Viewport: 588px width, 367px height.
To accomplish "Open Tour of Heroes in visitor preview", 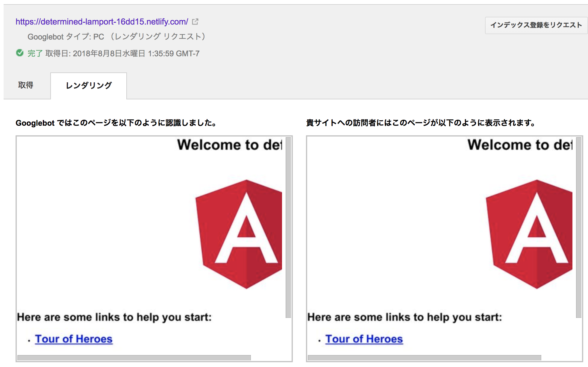I will point(364,339).
